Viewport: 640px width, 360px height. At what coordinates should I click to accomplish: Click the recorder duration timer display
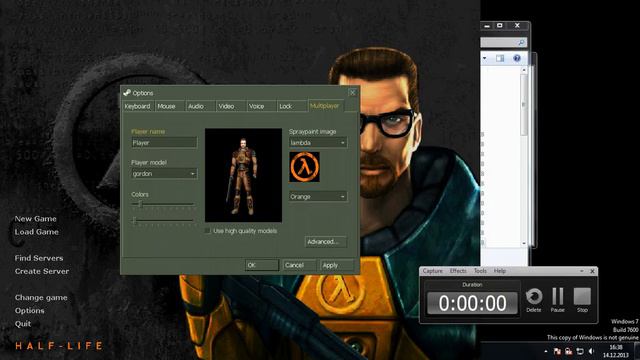coord(472,303)
